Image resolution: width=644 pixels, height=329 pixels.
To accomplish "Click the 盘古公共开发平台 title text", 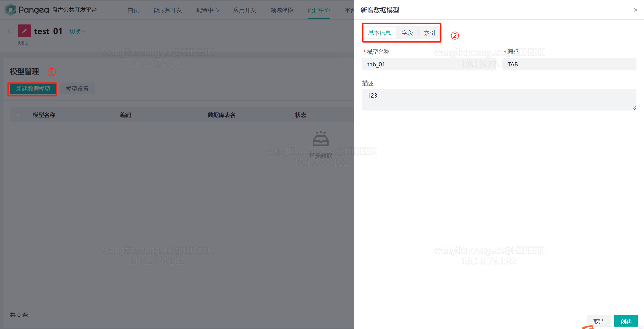I will (x=74, y=10).
